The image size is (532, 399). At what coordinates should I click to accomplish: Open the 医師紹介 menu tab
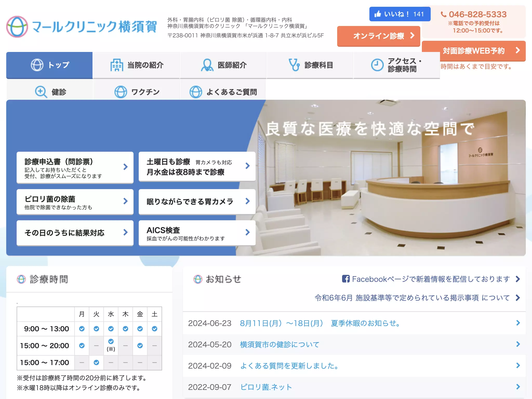(x=223, y=65)
